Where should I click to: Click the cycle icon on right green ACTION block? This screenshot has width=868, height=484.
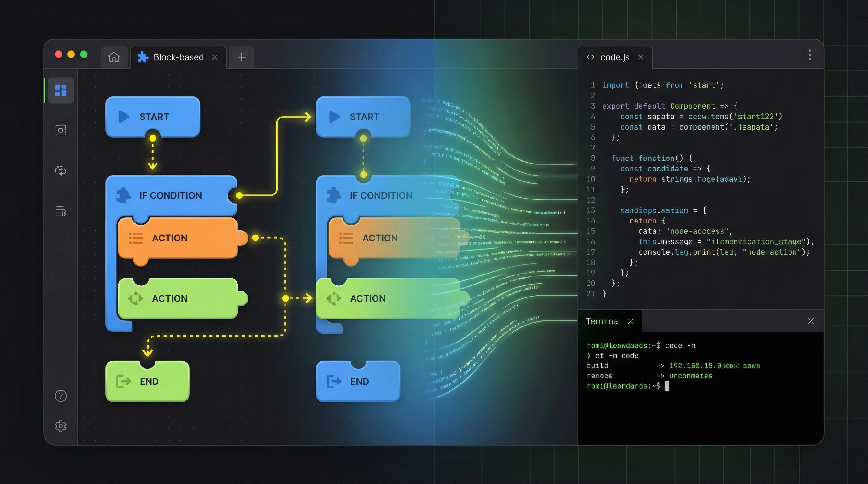pyautogui.click(x=334, y=298)
